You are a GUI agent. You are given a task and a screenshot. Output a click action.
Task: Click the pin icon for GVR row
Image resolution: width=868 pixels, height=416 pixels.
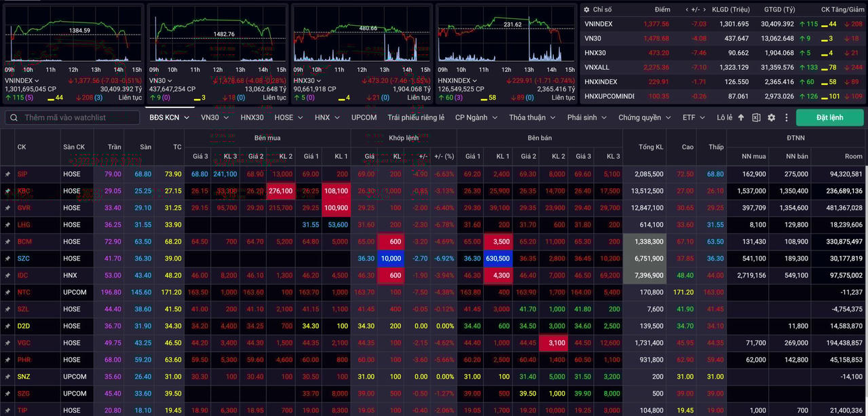point(7,208)
